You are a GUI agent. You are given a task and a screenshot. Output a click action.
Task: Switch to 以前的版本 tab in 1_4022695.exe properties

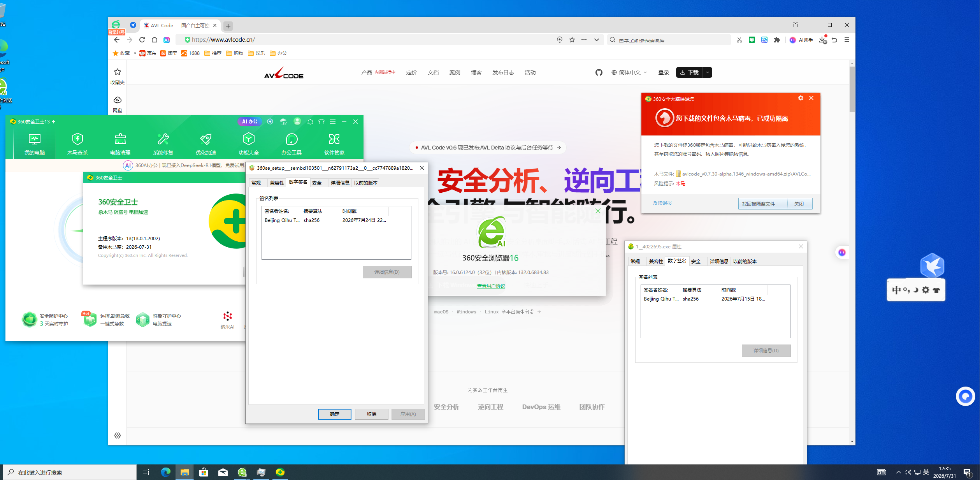[x=745, y=261]
